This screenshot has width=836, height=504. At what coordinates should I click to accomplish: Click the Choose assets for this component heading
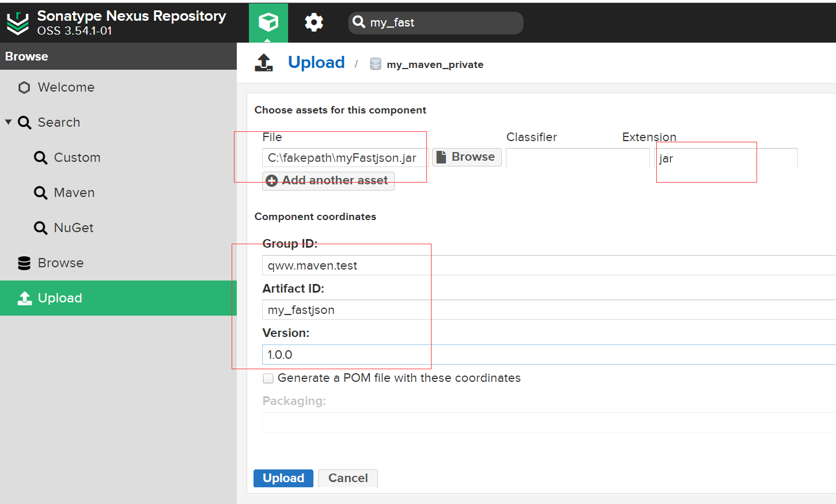341,110
